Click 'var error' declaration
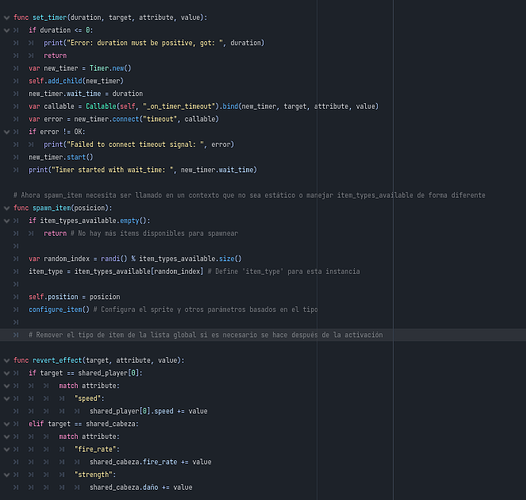This screenshot has height=500, width=526. (46, 119)
